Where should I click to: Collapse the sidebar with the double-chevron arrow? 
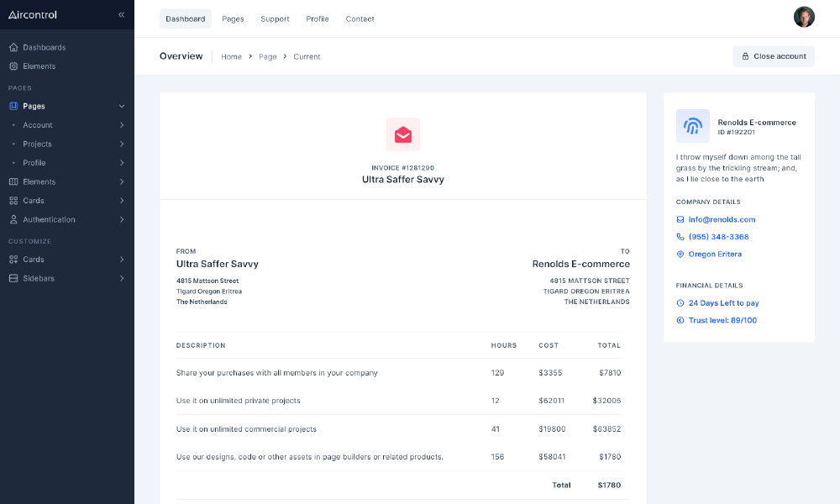(x=121, y=14)
